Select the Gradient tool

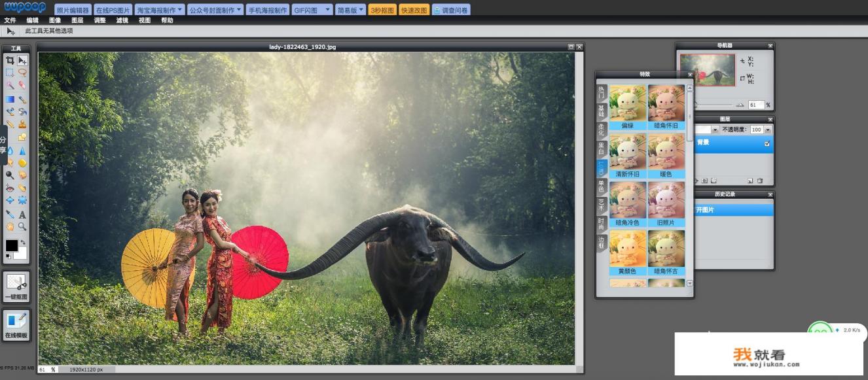point(10,99)
